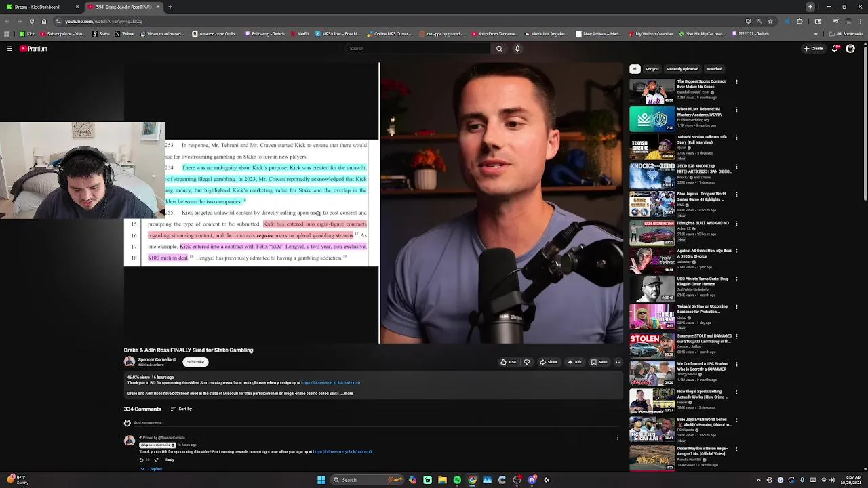
Task: Open options for Against All Odds video
Action: click(736, 251)
